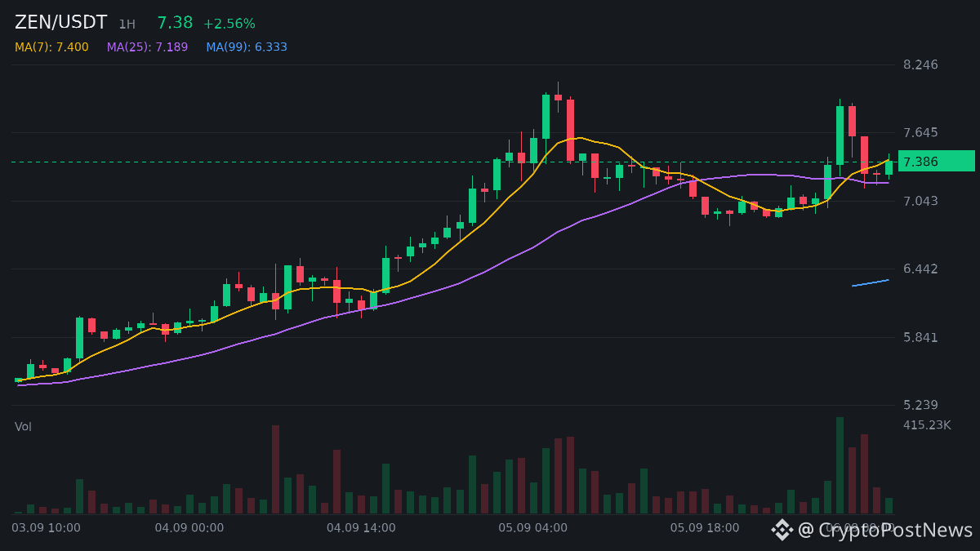Click the green 7.386 current price tag
The image size is (980, 551).
coord(937,162)
